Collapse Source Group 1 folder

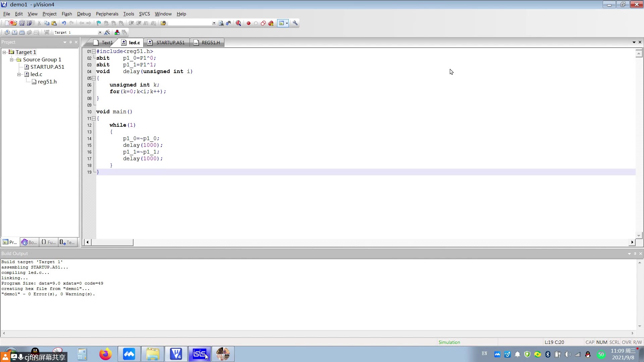coord(12,60)
